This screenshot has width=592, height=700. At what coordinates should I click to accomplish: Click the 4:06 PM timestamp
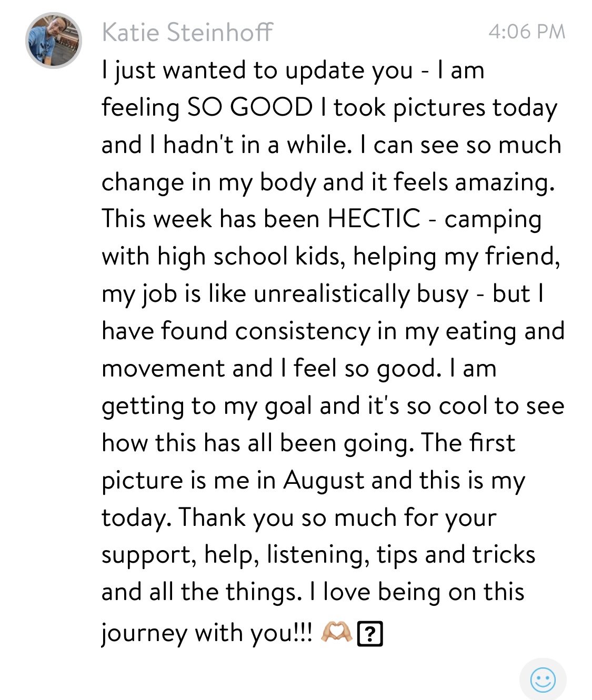pyautogui.click(x=526, y=32)
